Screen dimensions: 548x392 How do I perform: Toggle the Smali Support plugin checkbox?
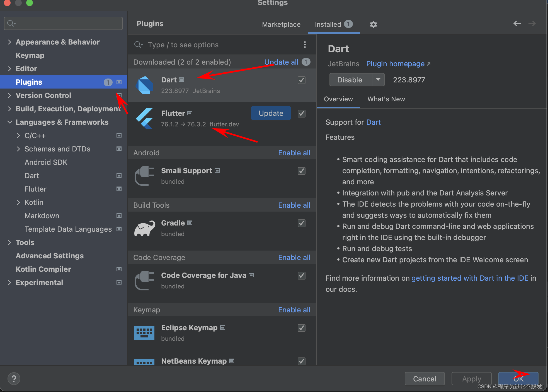click(301, 171)
